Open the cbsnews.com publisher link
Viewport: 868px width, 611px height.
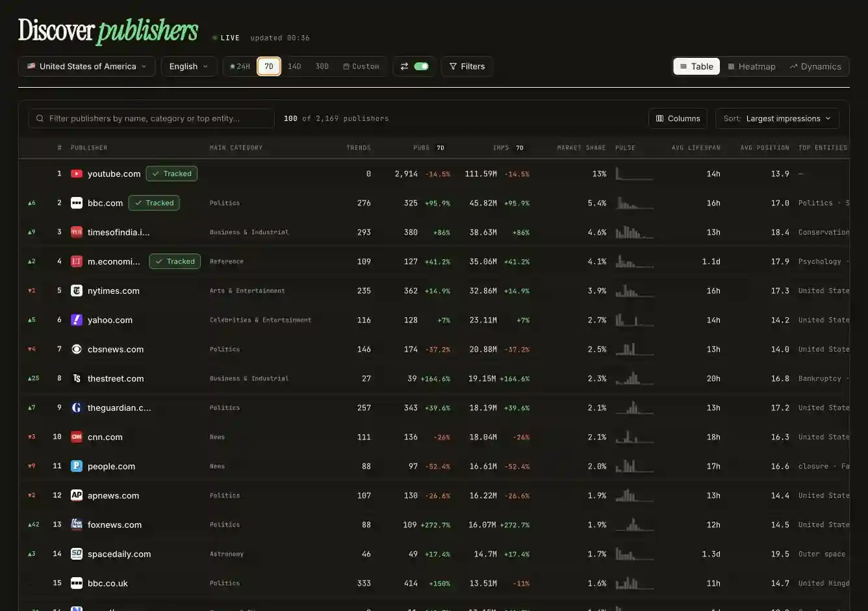(116, 349)
